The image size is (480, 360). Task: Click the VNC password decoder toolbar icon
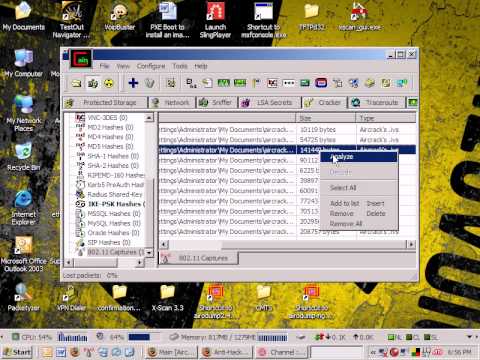(x=272, y=83)
